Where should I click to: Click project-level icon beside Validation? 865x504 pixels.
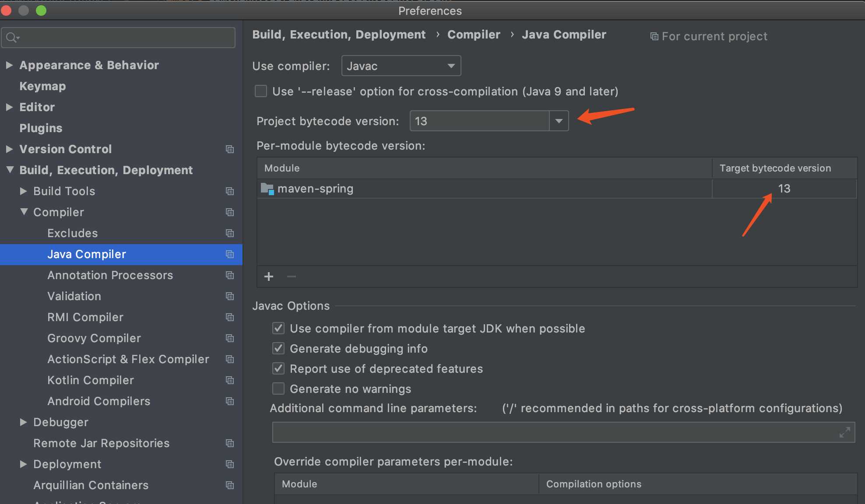click(230, 296)
